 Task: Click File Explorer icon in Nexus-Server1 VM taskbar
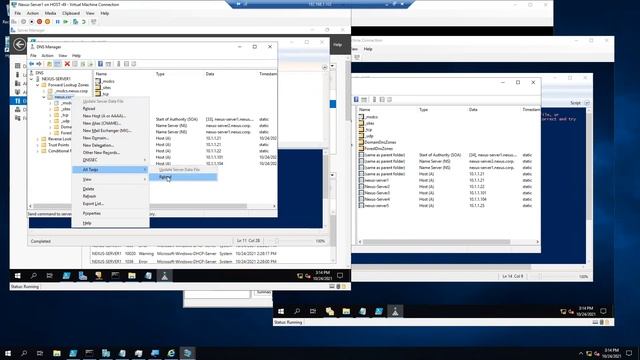[131, 276]
